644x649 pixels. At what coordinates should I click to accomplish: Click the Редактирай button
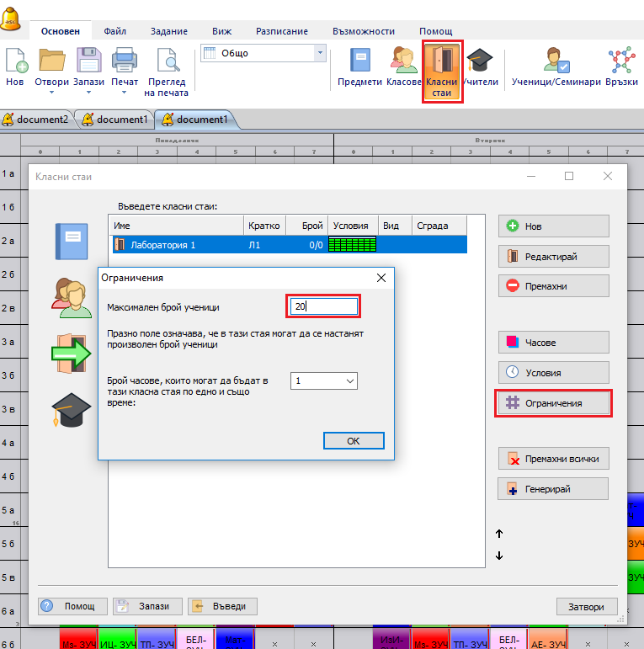tap(553, 257)
